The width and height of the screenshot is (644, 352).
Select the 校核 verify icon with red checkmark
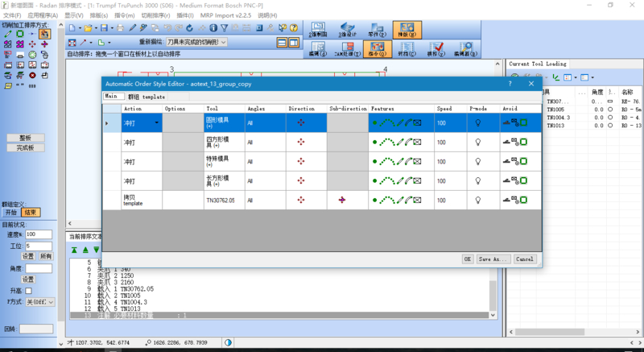pyautogui.click(x=435, y=50)
